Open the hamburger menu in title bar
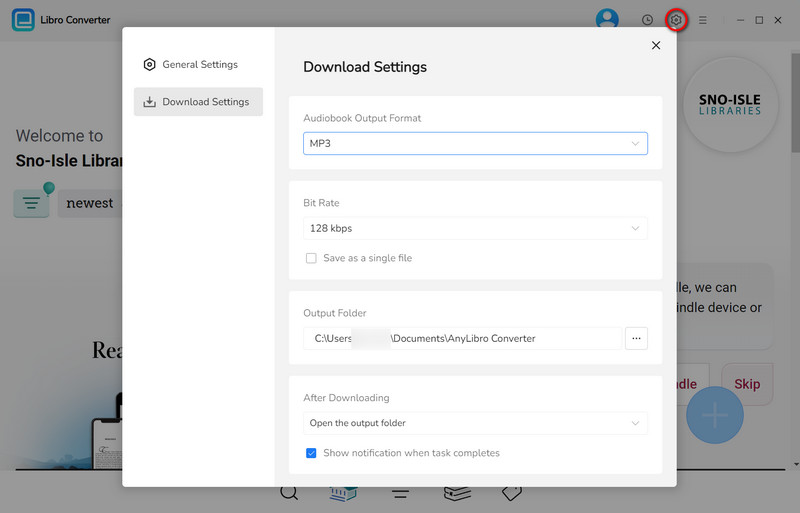 [703, 20]
